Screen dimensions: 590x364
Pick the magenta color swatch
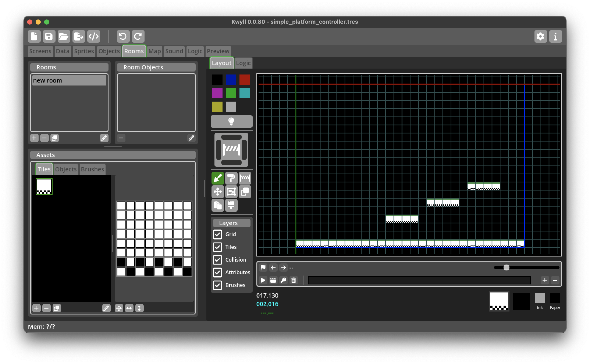[217, 93]
